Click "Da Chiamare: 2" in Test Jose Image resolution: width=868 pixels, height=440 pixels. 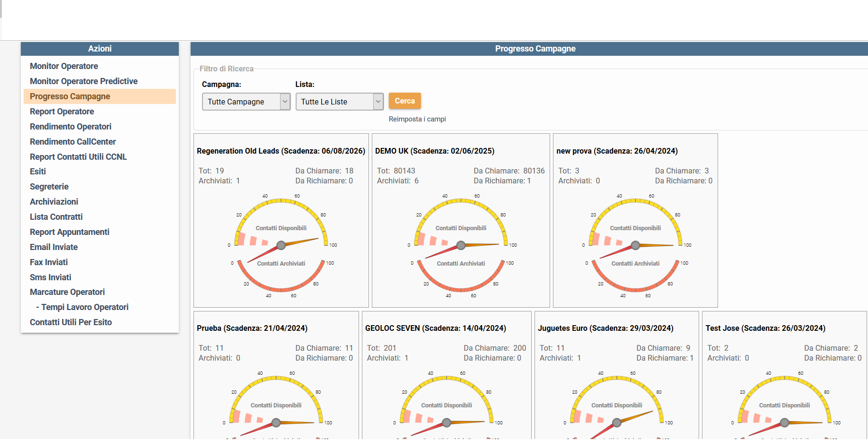(x=831, y=348)
